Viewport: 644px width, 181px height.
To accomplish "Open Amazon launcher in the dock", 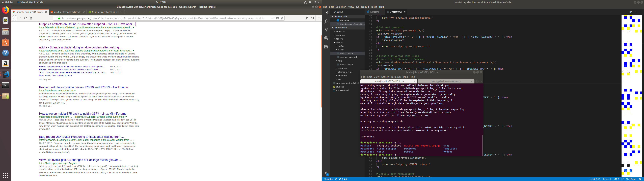I will [x=6, y=64].
